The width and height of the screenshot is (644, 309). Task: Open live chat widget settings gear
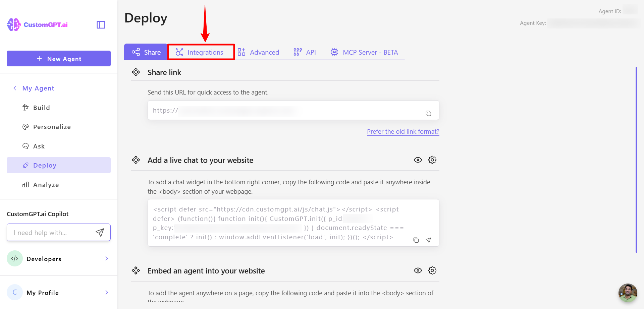tap(432, 160)
